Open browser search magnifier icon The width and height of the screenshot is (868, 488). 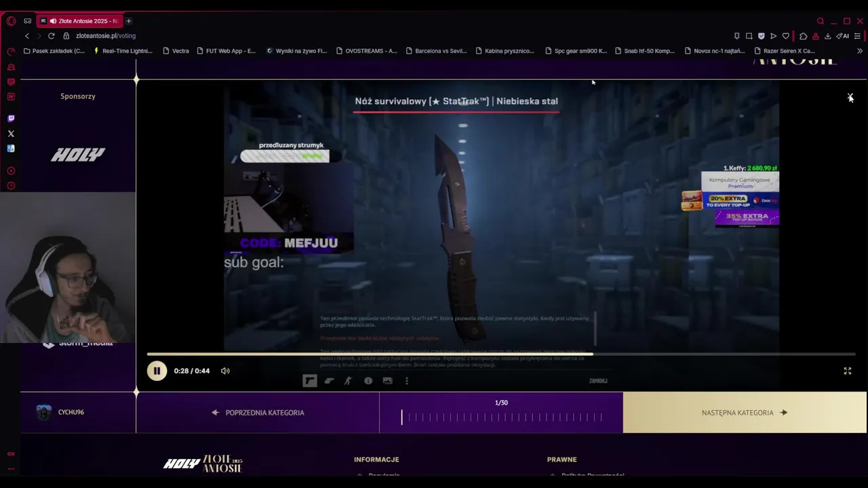pos(821,21)
